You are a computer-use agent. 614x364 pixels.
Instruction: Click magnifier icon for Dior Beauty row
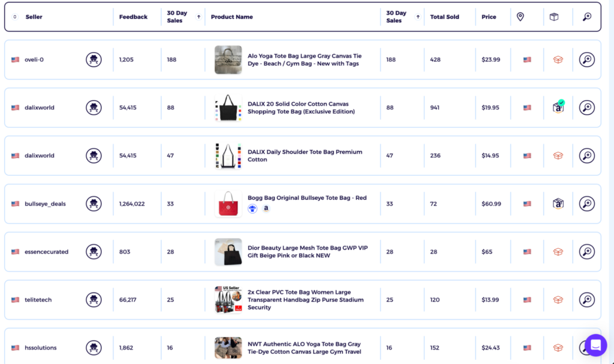pos(586,251)
